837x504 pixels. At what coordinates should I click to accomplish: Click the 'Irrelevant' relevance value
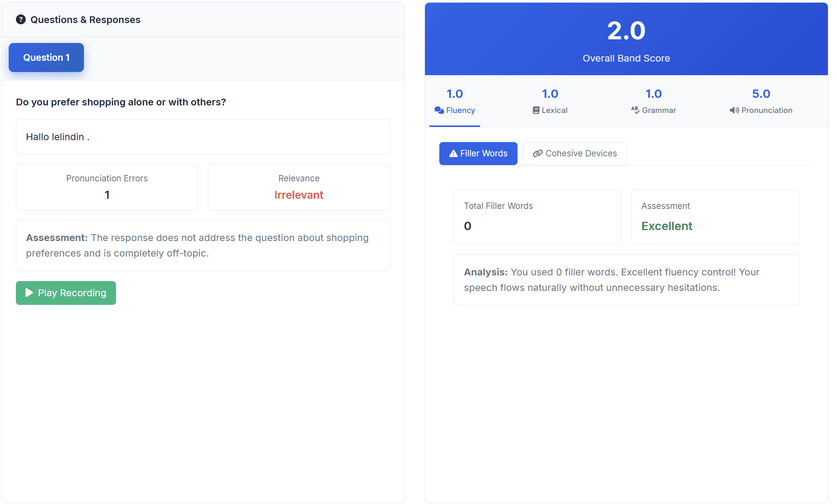299,195
